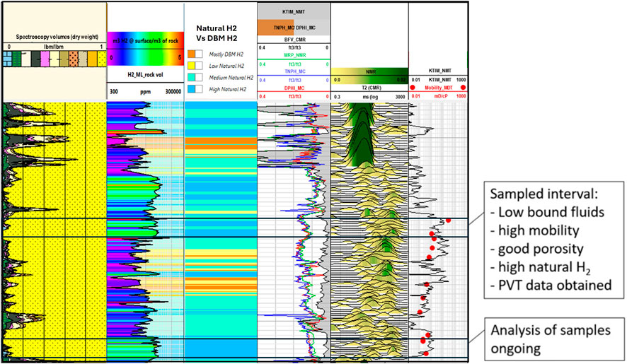This screenshot has width=627, height=364.
Task: Click the yellow Low Natural H2 swatch
Action: point(191,66)
